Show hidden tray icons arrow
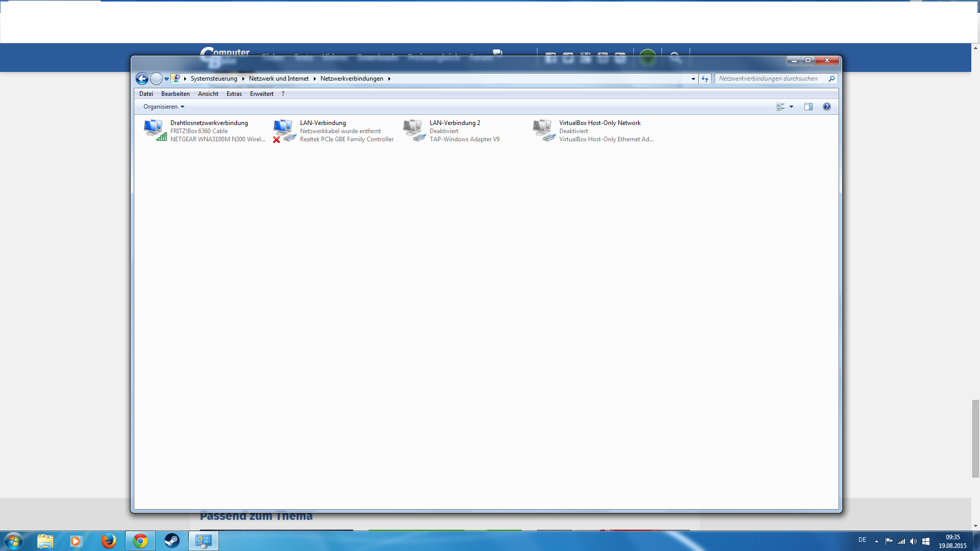This screenshot has width=980, height=551. (x=876, y=541)
